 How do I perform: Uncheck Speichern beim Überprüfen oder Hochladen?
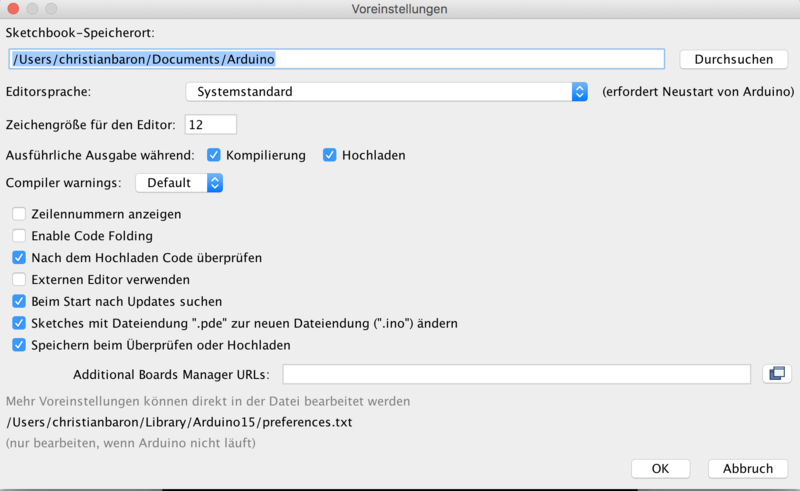pyautogui.click(x=19, y=345)
